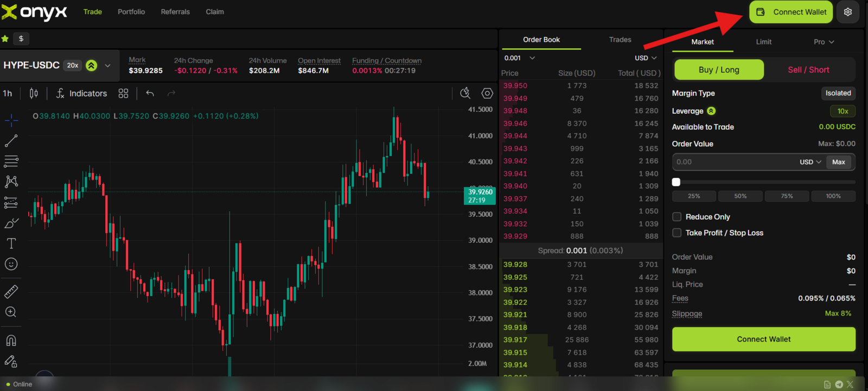Select the Market order tab
The width and height of the screenshot is (868, 391).
point(703,42)
